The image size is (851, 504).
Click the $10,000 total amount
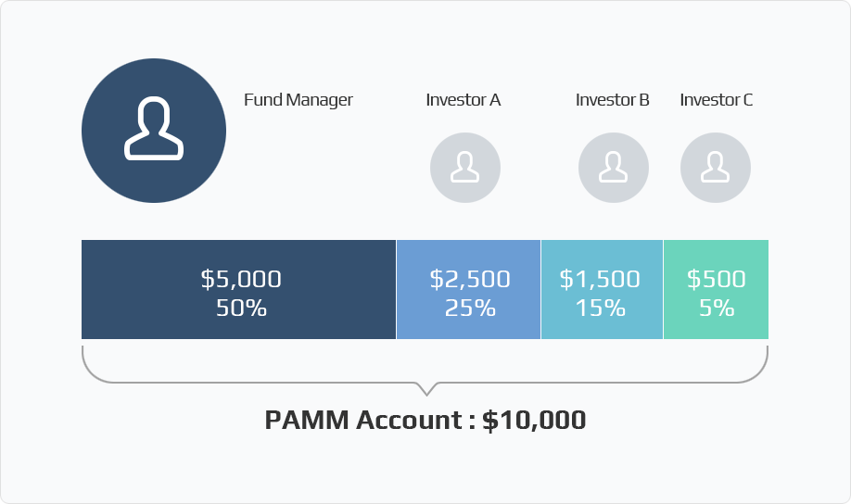[x=534, y=420]
